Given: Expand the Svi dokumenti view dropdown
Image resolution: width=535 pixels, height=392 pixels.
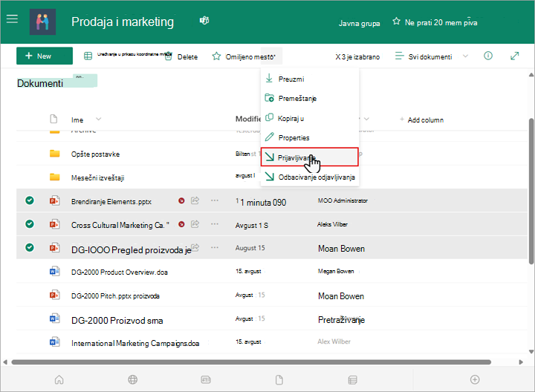Looking at the screenshot, I should tap(465, 56).
